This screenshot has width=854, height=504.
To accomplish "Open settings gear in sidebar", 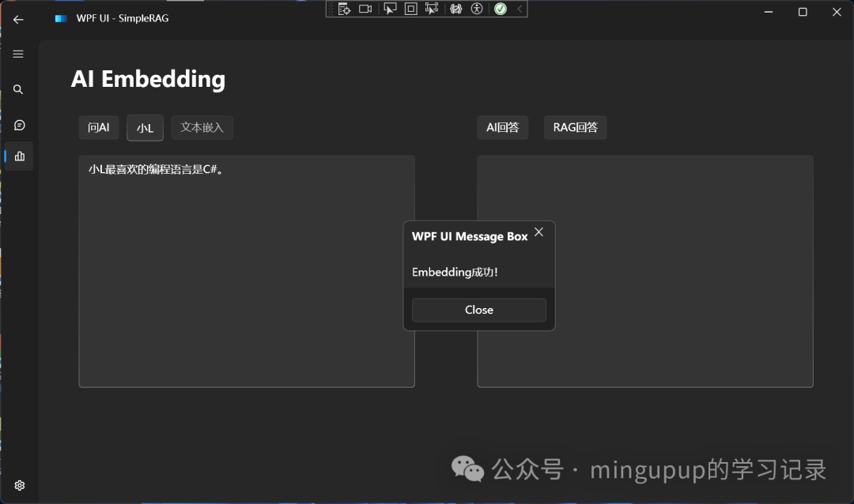I will (20, 485).
